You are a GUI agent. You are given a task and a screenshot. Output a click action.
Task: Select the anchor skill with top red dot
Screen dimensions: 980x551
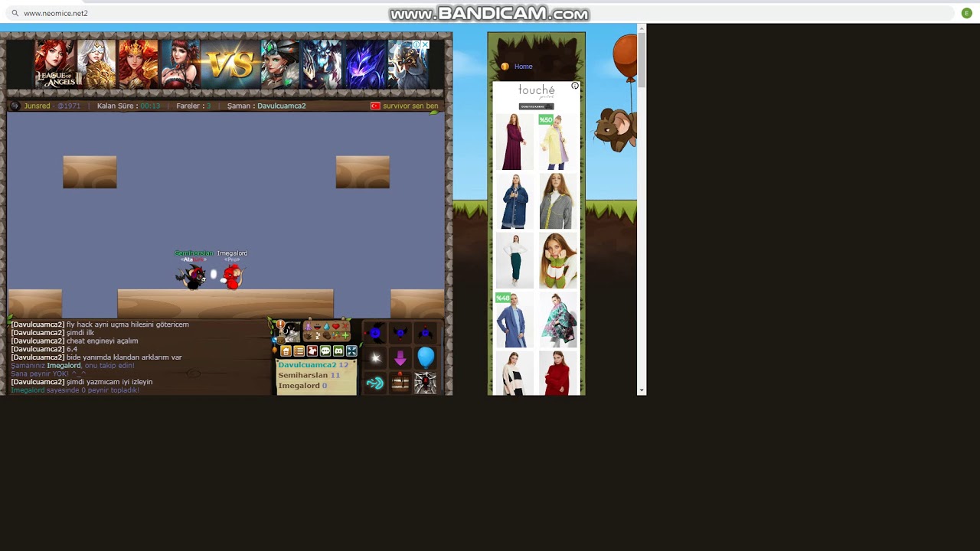426,332
